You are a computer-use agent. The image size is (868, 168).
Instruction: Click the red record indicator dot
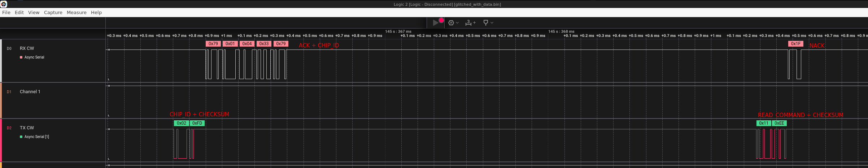coord(441,20)
